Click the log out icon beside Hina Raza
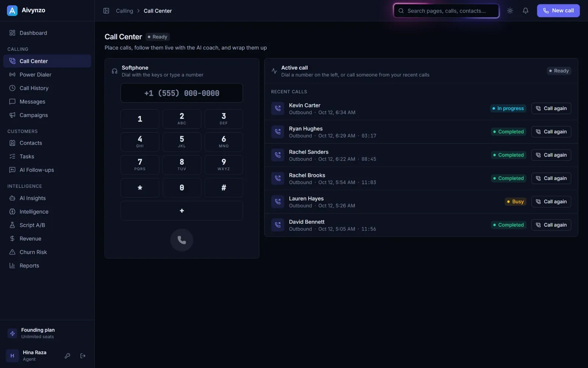The image size is (588, 368). 83,356
